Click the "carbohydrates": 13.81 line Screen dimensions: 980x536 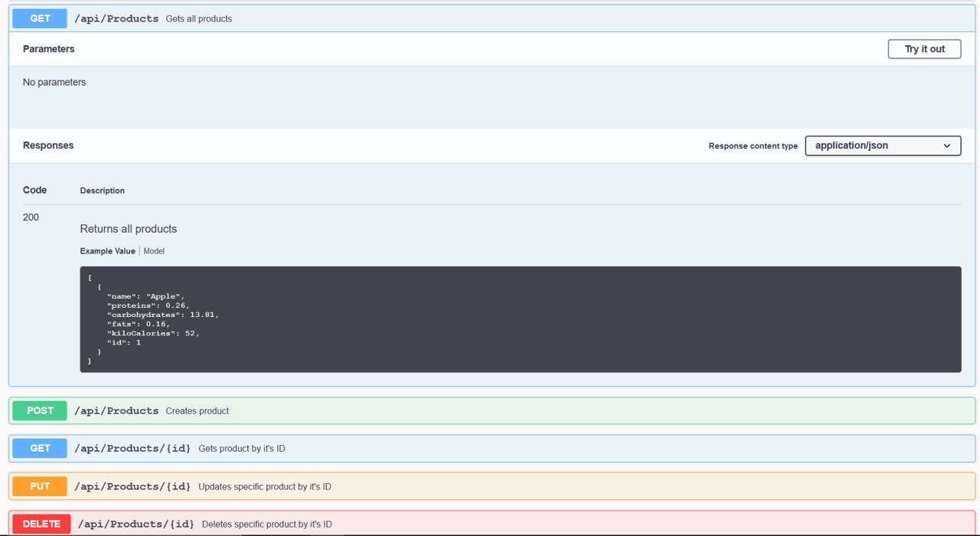(x=163, y=315)
